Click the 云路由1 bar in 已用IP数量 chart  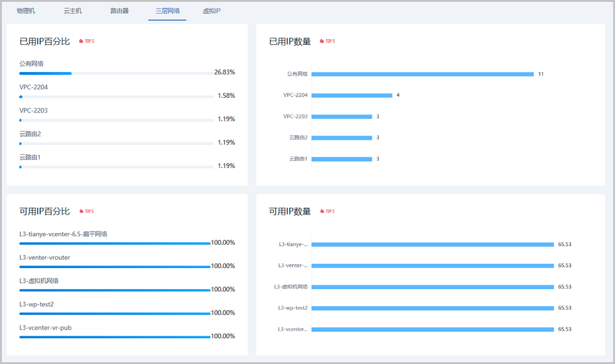342,159
